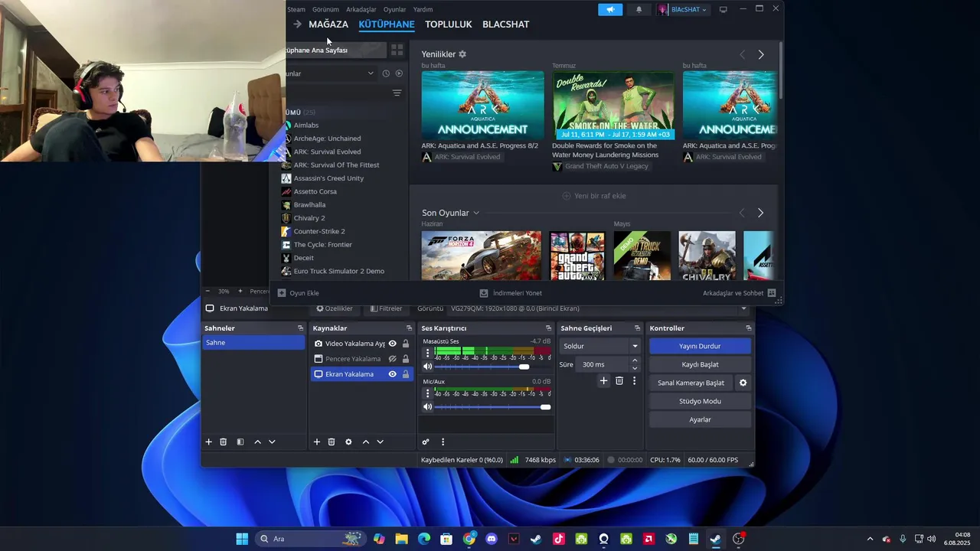Image resolution: width=980 pixels, height=551 pixels.
Task: Switch to MAĞAZA tab
Action: tap(328, 24)
